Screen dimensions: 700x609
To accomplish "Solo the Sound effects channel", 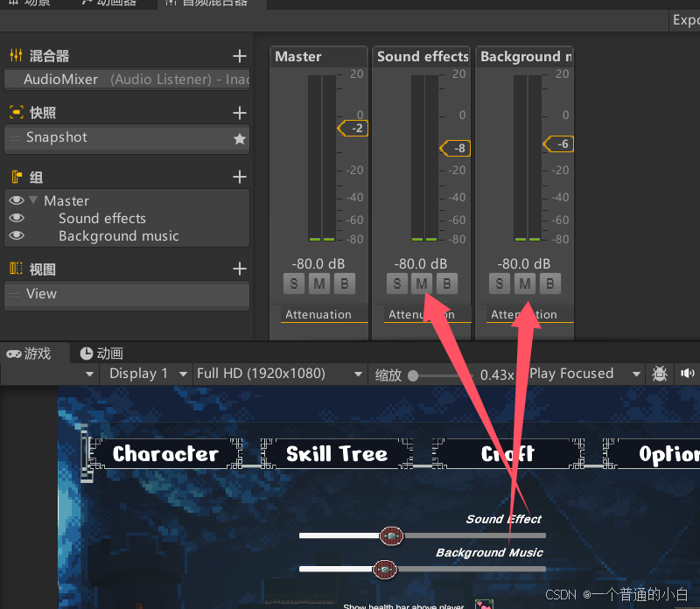I will (x=397, y=283).
